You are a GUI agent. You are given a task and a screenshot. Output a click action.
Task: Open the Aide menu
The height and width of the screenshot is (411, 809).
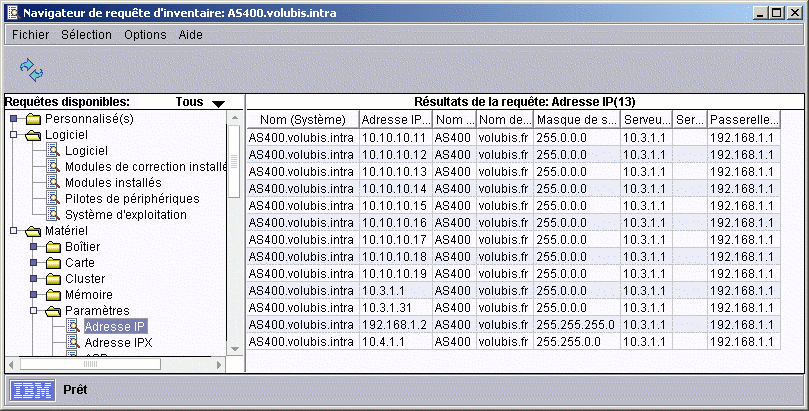pos(190,35)
